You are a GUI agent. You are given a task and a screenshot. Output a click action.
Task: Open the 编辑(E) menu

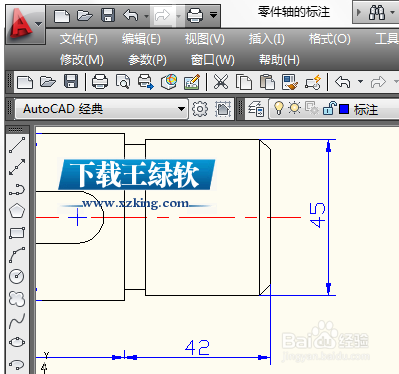point(141,39)
